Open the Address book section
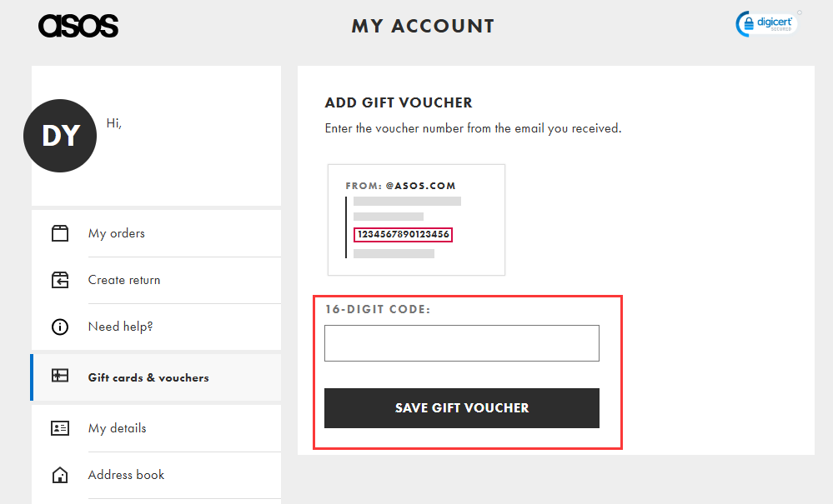The width and height of the screenshot is (833, 504). 127,475
